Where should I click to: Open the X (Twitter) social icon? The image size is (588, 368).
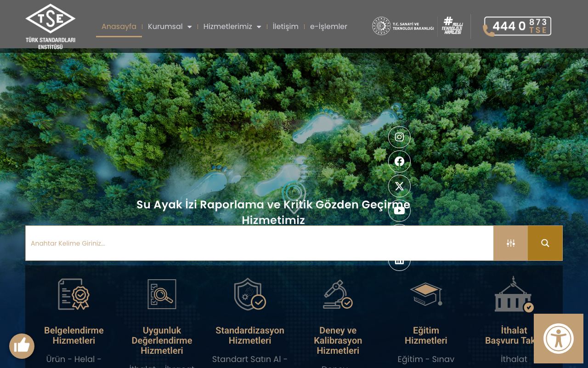pos(399,186)
